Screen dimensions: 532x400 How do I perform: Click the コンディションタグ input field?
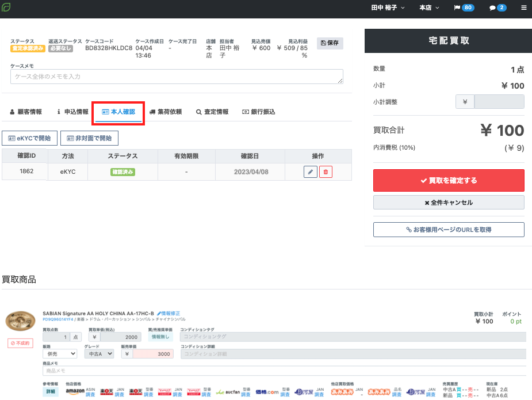pos(353,337)
